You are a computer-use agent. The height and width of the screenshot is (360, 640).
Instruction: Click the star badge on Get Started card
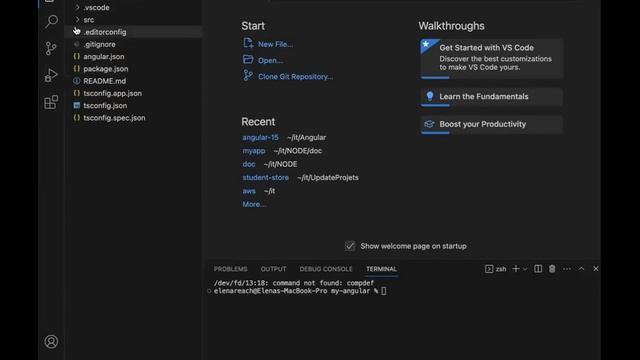[x=426, y=44]
